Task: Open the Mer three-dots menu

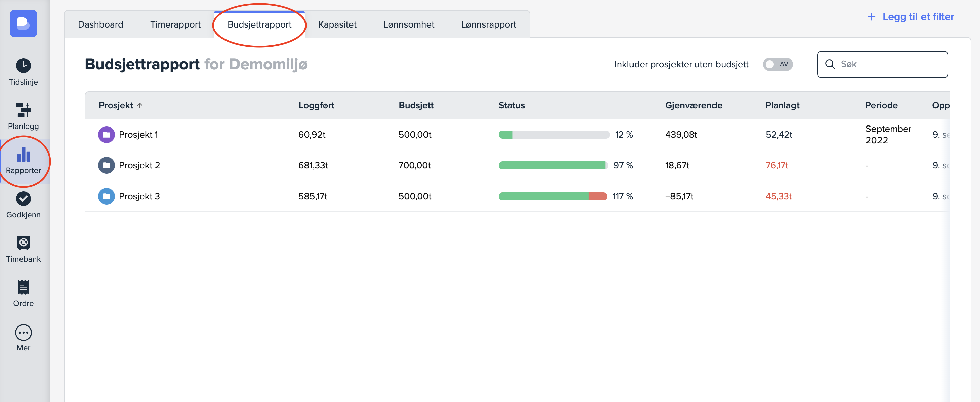Action: 23,332
